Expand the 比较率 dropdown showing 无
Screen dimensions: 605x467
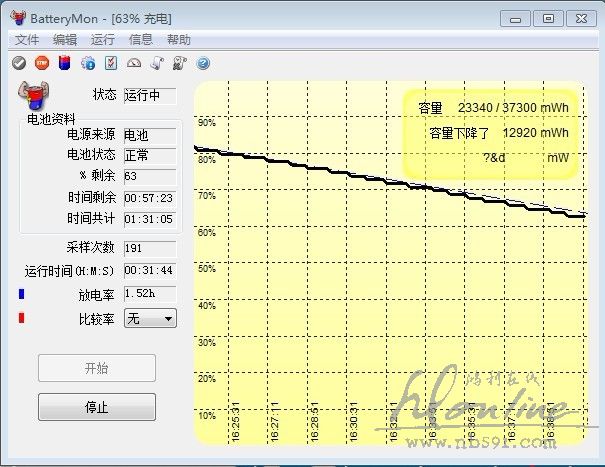pyautogui.click(x=150, y=318)
